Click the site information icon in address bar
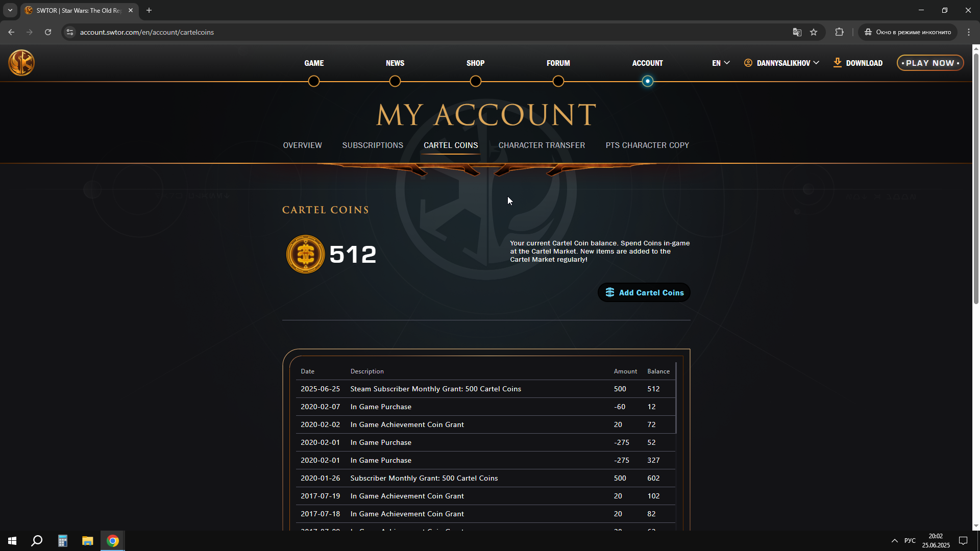The height and width of the screenshot is (551, 980). click(x=70, y=32)
